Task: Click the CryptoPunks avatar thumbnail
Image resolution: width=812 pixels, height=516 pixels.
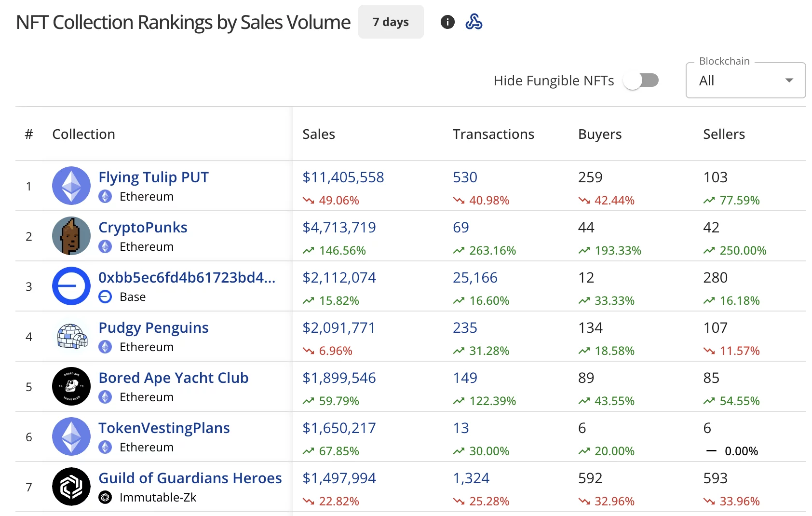Action: pos(71,236)
